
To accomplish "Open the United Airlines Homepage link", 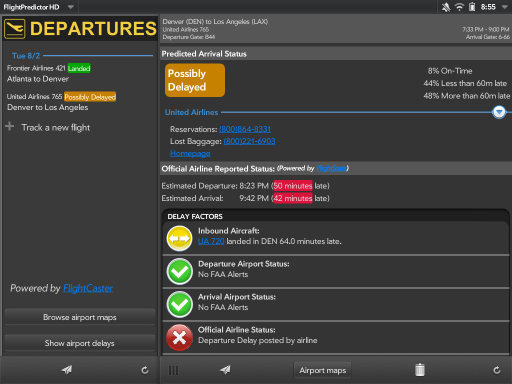I will (190, 153).
